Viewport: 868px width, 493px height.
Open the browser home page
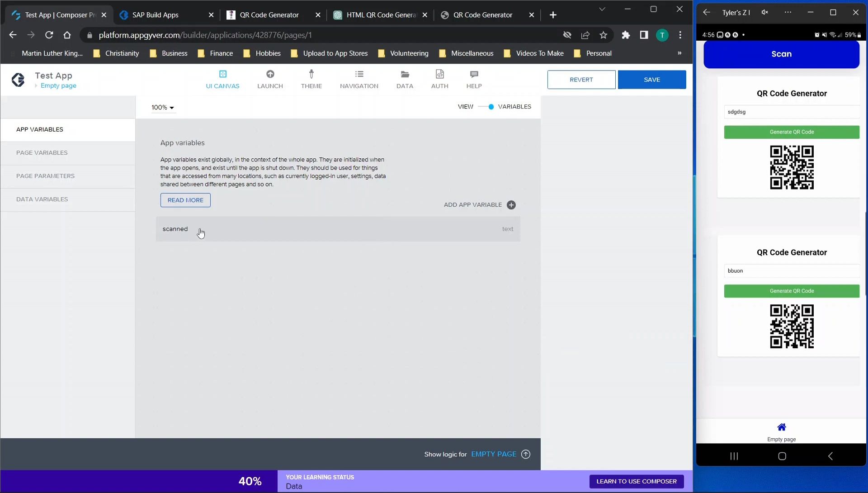[67, 35]
